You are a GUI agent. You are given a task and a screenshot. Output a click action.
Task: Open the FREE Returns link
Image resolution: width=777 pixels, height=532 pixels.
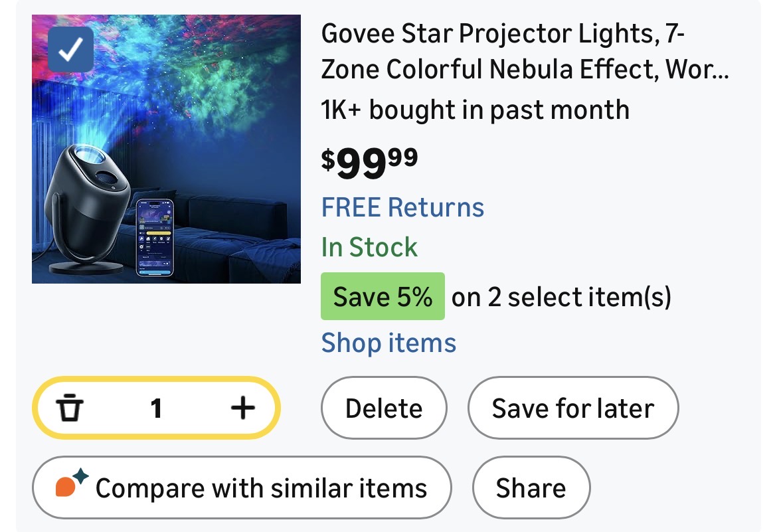tap(402, 207)
